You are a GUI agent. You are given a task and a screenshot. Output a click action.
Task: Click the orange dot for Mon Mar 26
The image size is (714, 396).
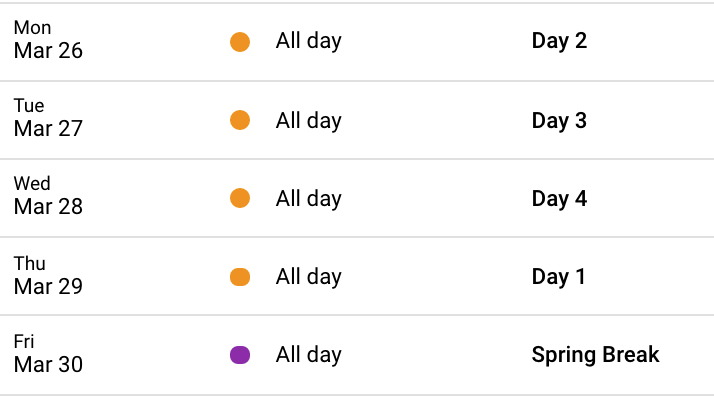[x=240, y=42]
